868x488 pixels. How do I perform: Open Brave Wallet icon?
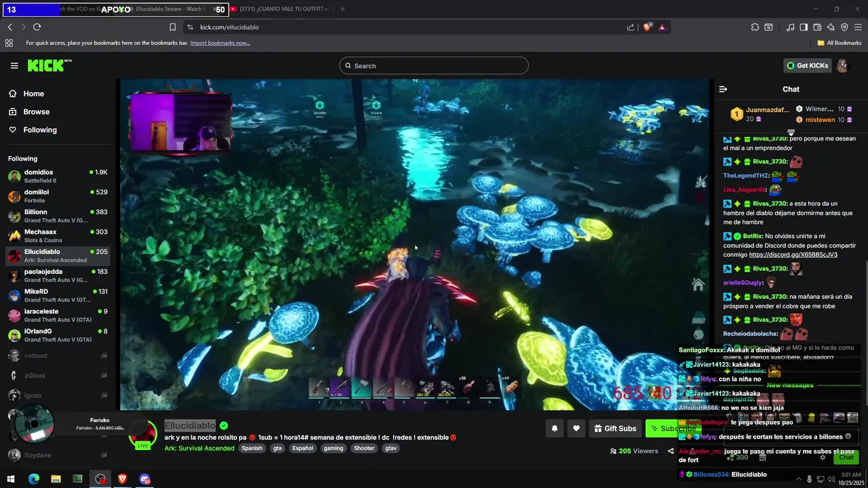click(817, 27)
